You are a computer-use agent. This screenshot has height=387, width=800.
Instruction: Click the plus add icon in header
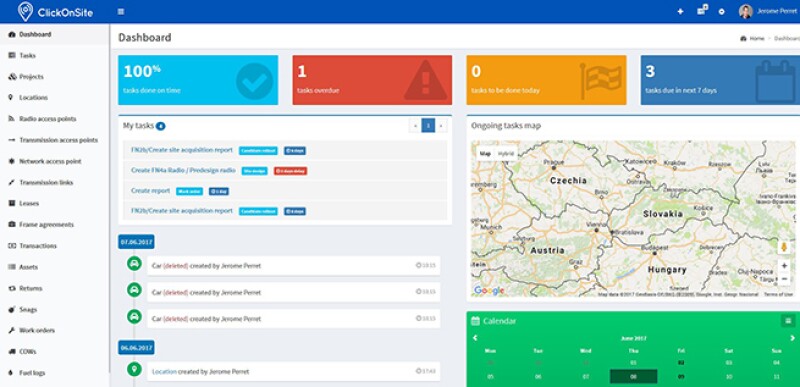tap(680, 11)
